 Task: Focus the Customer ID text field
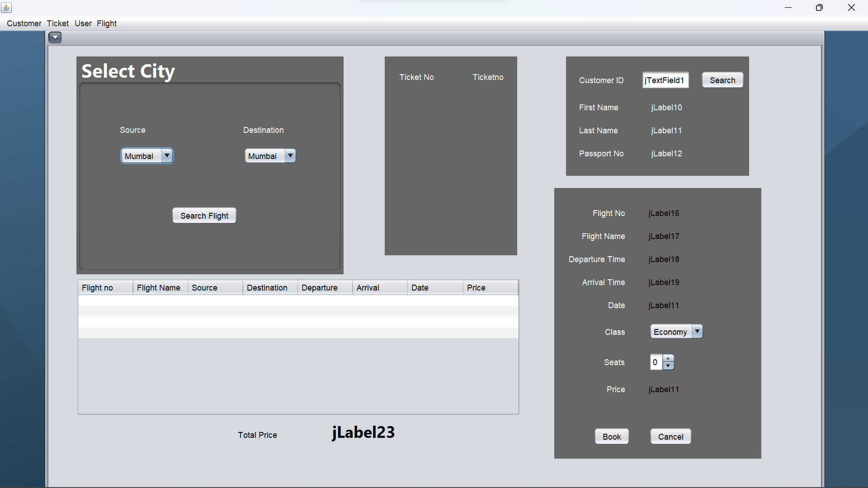point(665,80)
